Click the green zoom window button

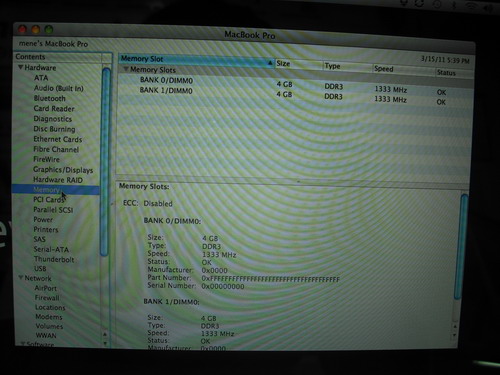click(x=49, y=29)
